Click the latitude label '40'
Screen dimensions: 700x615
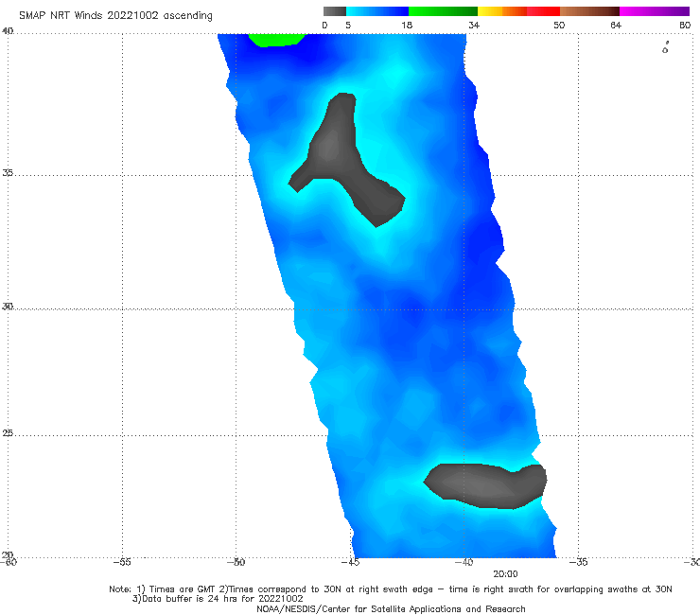(8, 31)
